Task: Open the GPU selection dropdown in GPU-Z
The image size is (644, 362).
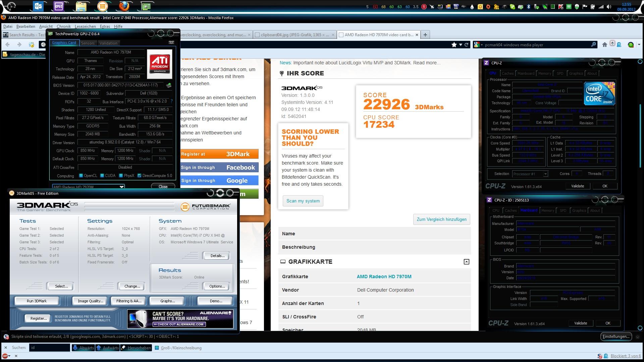Action: (89, 186)
